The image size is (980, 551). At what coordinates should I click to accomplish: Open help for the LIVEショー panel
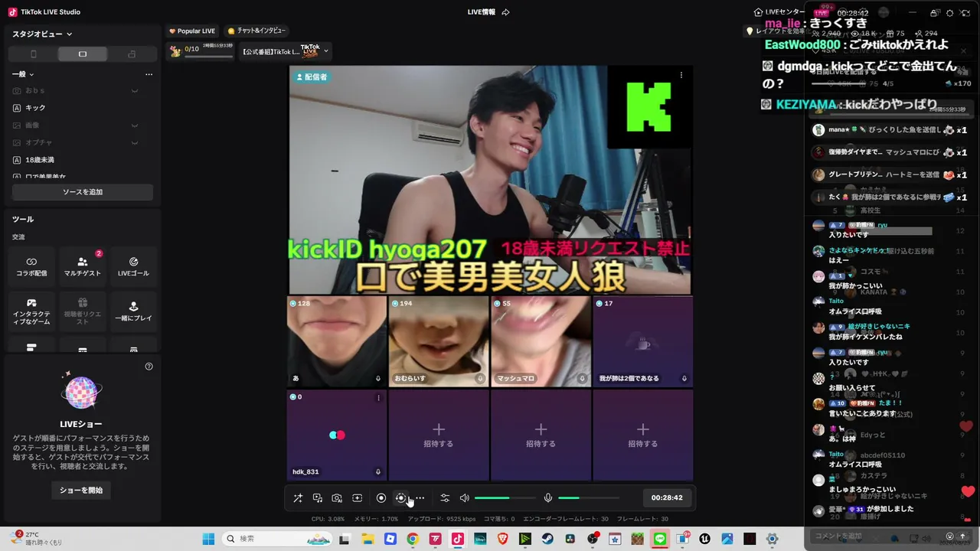[x=149, y=367]
